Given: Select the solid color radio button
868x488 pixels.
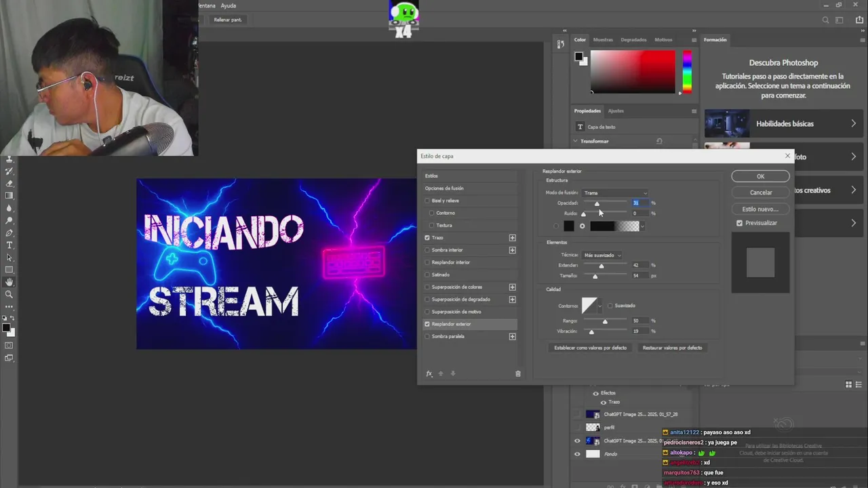Looking at the screenshot, I should (x=556, y=226).
